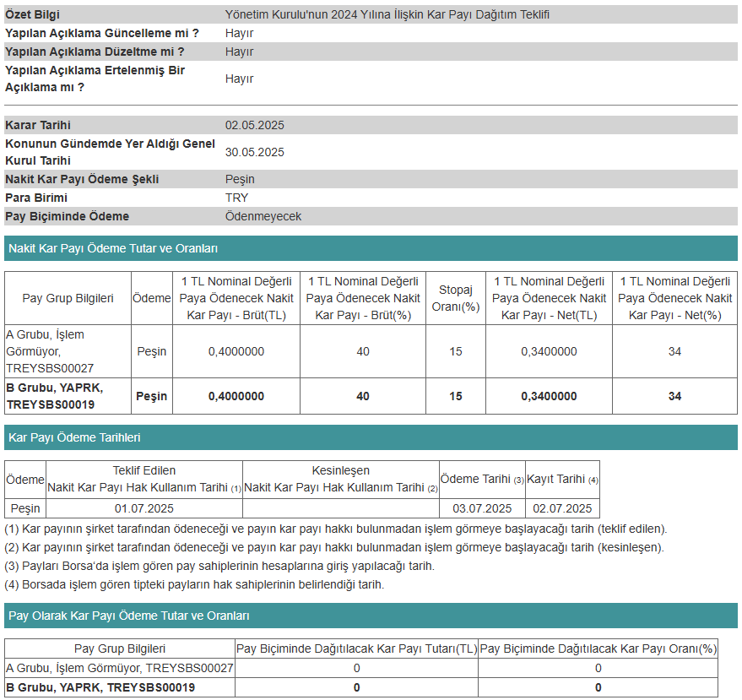Click the 'Teklif Edilen Nakit Kar Payı Hak Kullanım Tarihi' header
Image resolution: width=742 pixels, height=700 pixels.
(144, 479)
